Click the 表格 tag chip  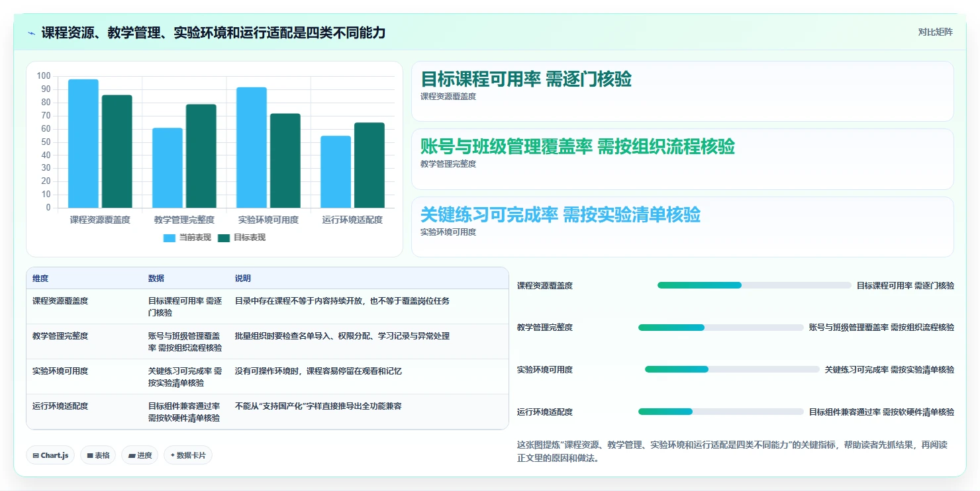point(98,455)
